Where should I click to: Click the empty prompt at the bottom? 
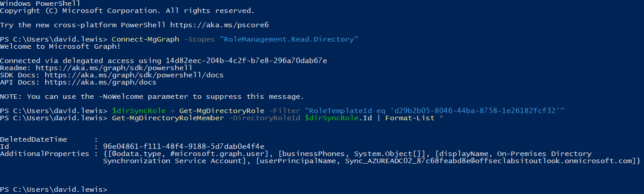[x=54, y=190]
